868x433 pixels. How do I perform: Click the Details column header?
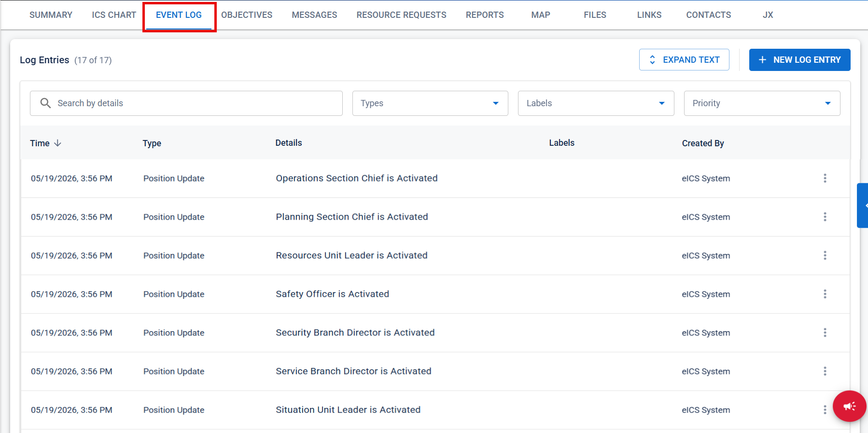point(289,143)
